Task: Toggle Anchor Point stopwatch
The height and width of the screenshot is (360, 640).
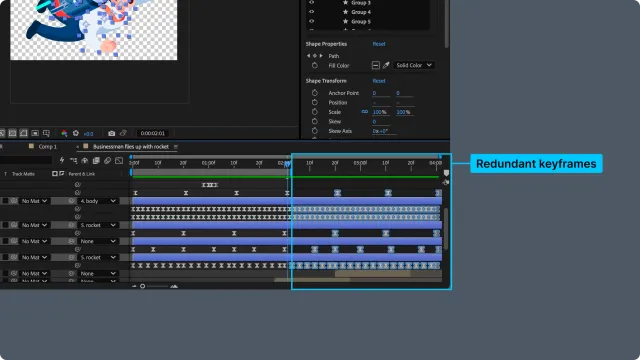Action: point(314,93)
